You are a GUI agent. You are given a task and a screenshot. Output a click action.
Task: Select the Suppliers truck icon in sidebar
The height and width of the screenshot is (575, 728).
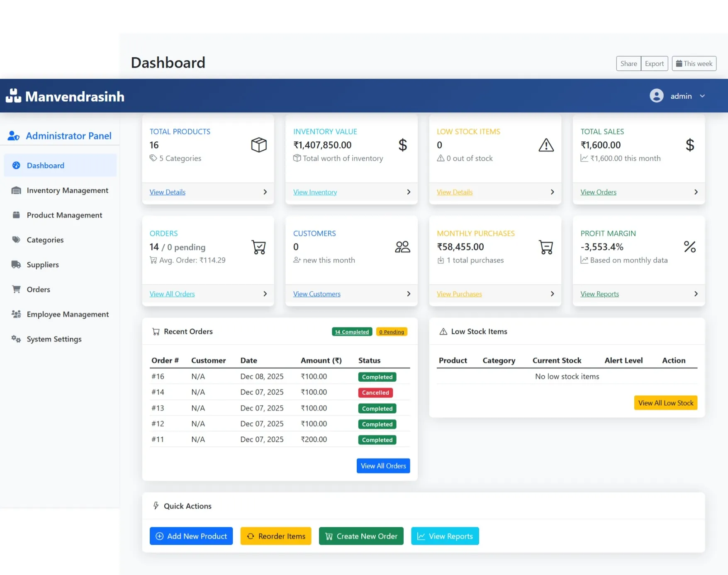[16, 264]
